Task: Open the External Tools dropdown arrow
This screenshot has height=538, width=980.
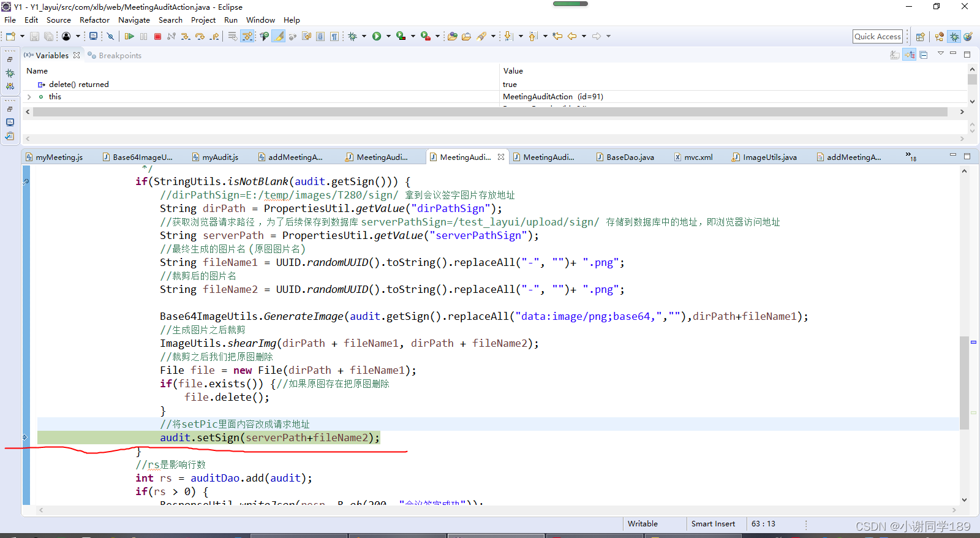Action: click(437, 36)
